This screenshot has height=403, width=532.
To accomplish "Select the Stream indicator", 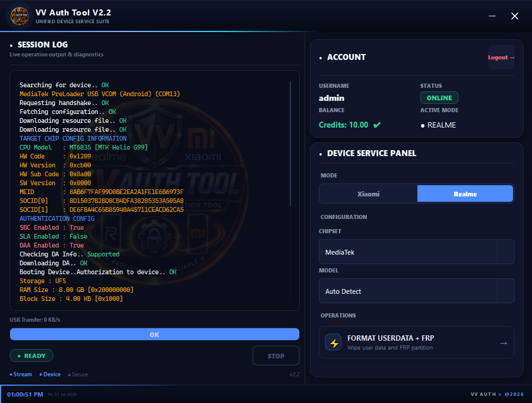I will (21, 374).
